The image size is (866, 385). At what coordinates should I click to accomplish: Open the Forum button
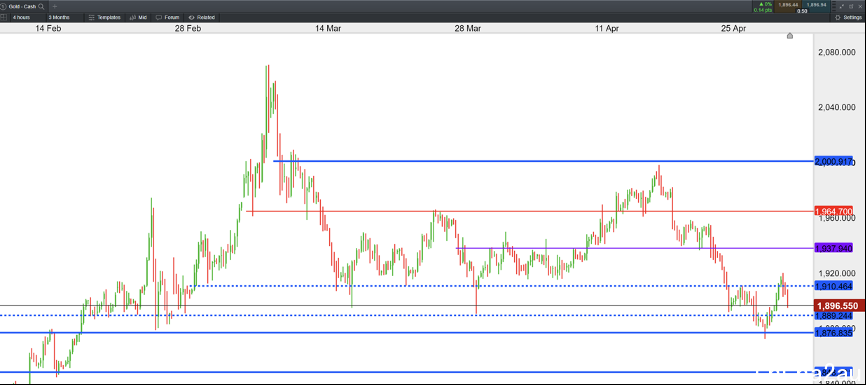167,17
